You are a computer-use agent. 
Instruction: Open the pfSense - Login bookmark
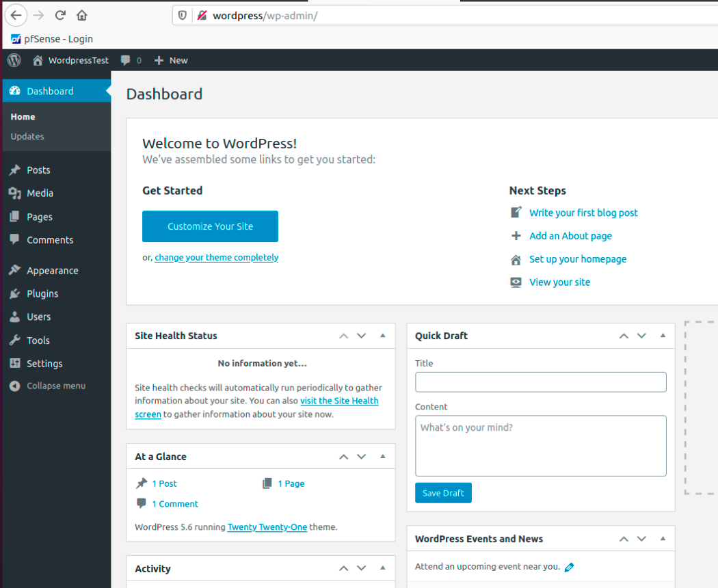coord(52,39)
